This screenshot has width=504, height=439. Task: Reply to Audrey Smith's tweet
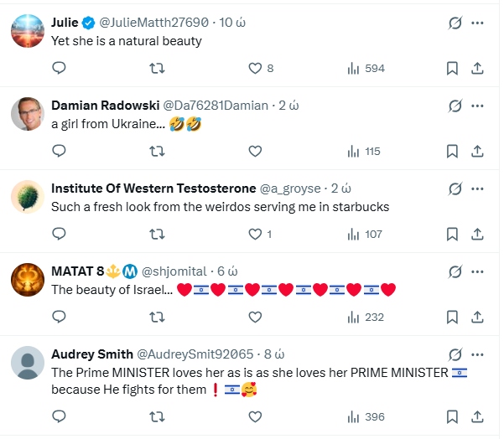pyautogui.click(x=59, y=417)
